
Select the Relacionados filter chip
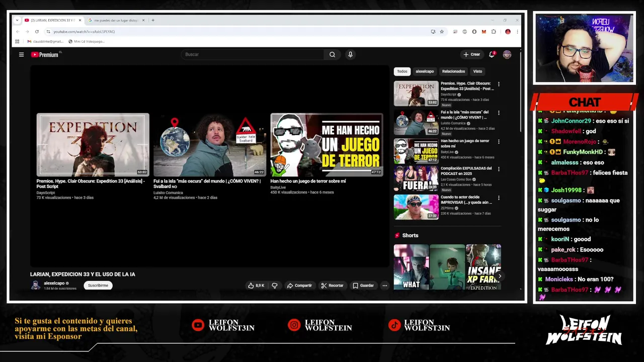pos(453,71)
